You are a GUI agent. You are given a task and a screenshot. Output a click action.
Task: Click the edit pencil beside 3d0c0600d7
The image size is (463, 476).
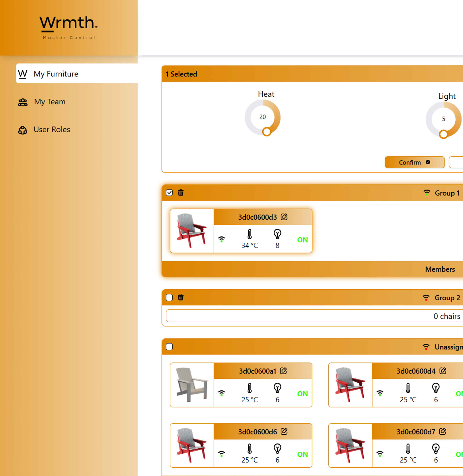[x=443, y=432]
